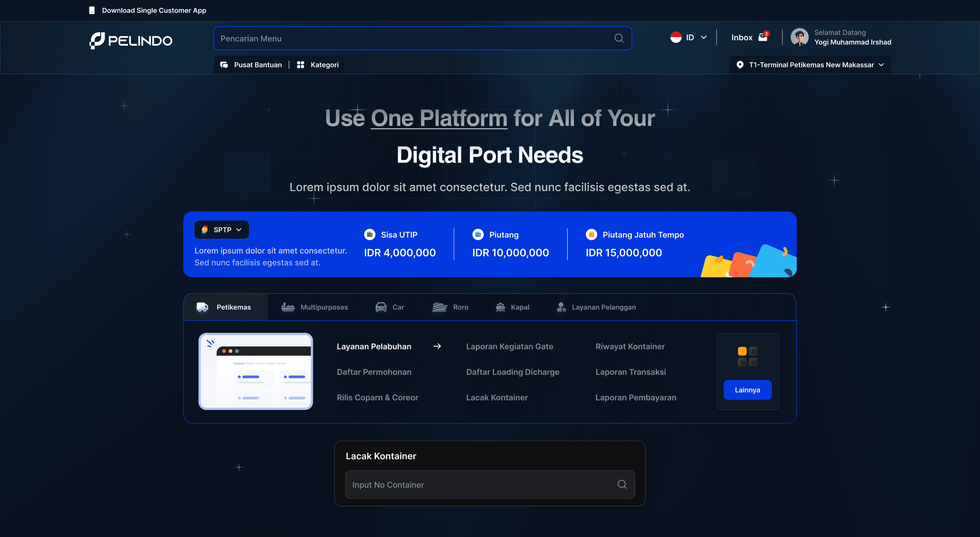Switch to the Multipurposes tab
The width and height of the screenshot is (980, 537).
pos(314,307)
